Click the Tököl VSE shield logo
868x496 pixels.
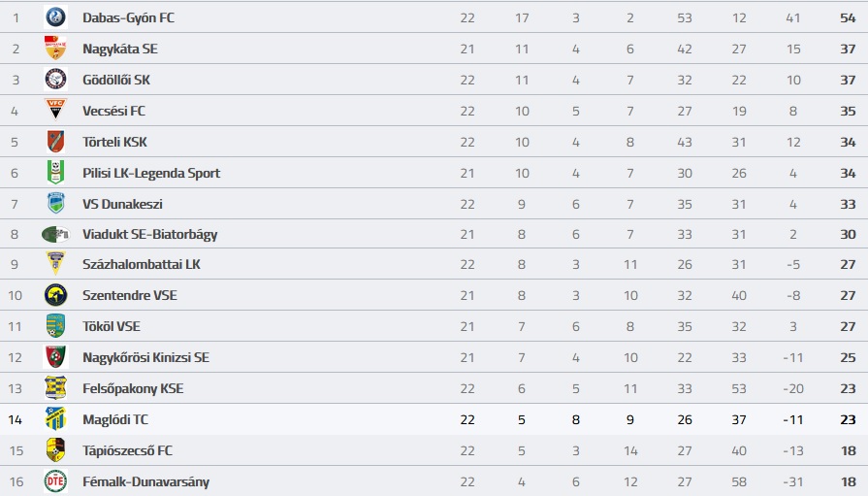55,326
